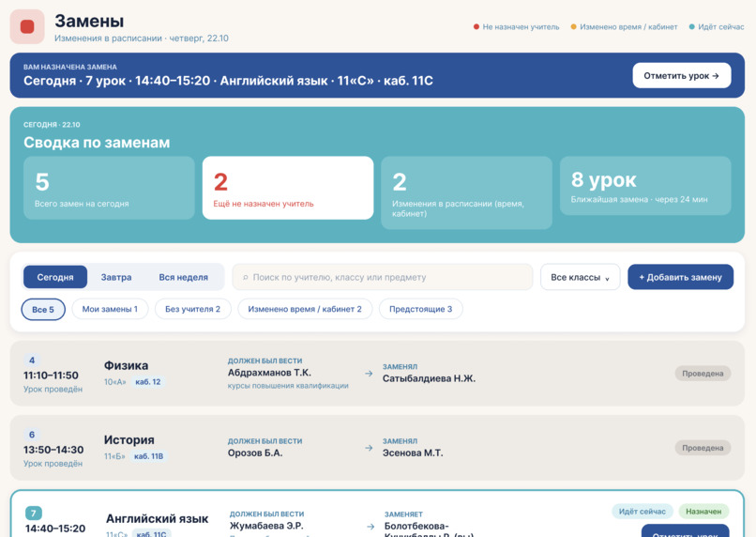The height and width of the screenshot is (537, 756).
Task: Click arrow icon between Абдрахманов and Сатыбалдиева
Action: (x=369, y=374)
